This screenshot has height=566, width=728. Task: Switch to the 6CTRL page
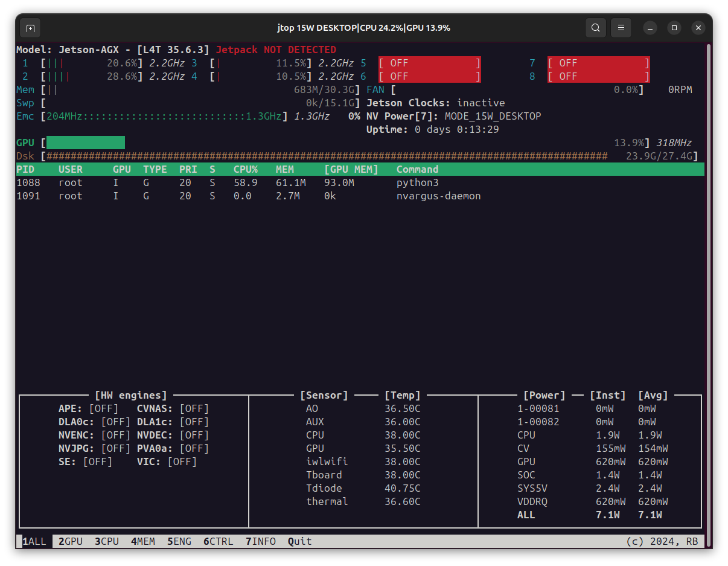click(x=219, y=541)
